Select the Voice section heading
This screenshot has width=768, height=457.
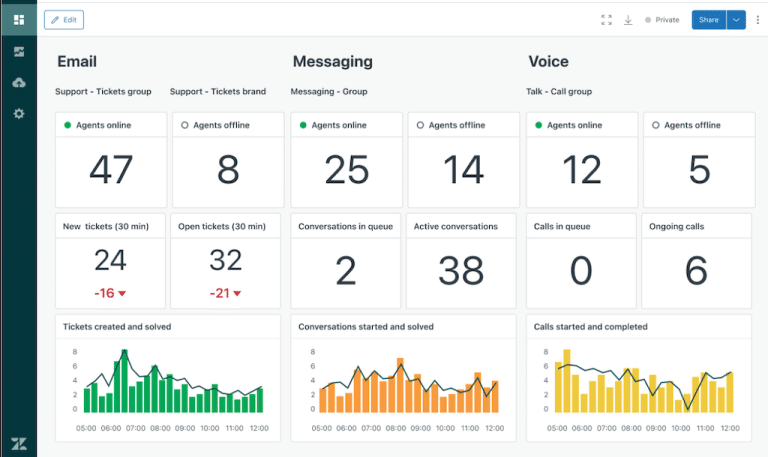548,62
